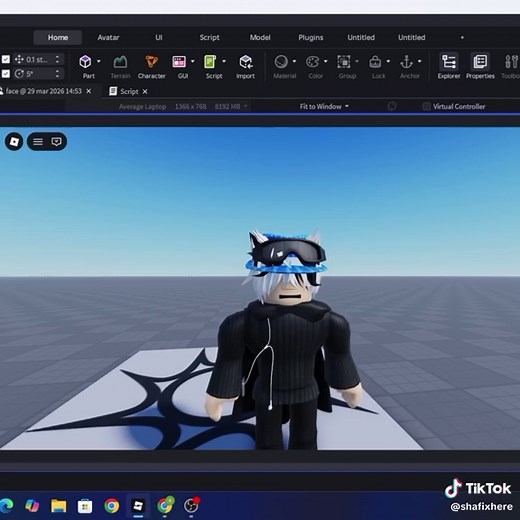
Task: Expand the Lock dropdown arrow
Action: (388, 61)
